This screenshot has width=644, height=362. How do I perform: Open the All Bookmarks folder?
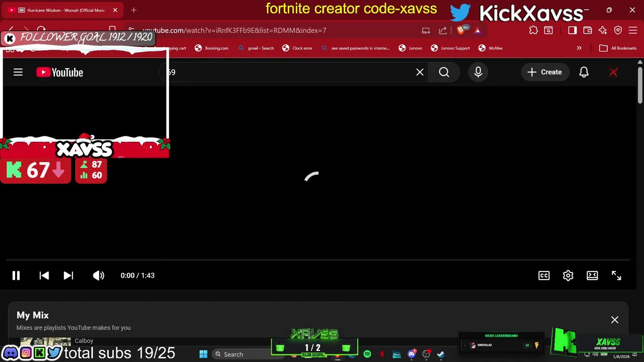coord(618,48)
